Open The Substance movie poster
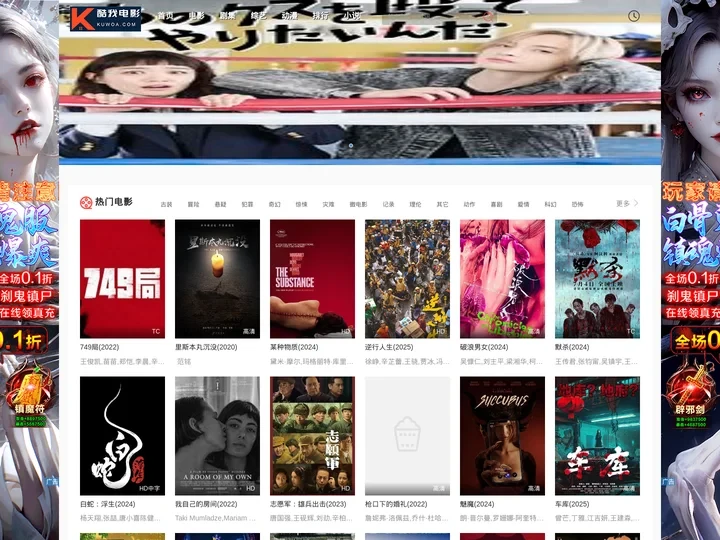The height and width of the screenshot is (540, 720). 312,279
